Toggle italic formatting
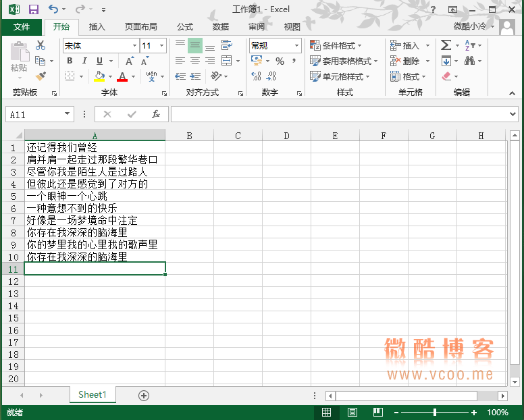Viewport: 524px width, 420px height. [x=84, y=61]
